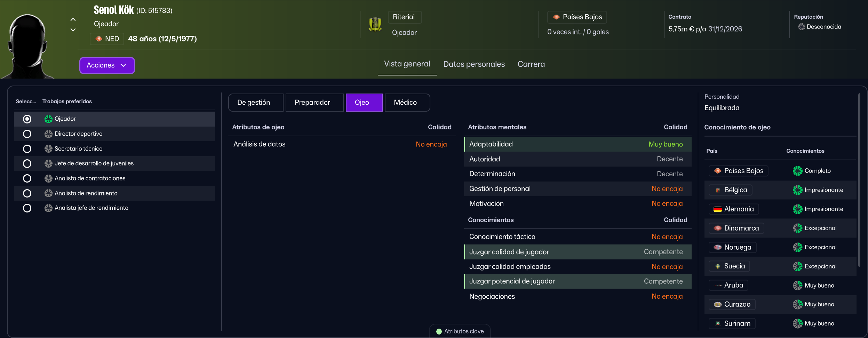Click the Gestión de personal attribute row
The height and width of the screenshot is (338, 868).
tap(578, 189)
